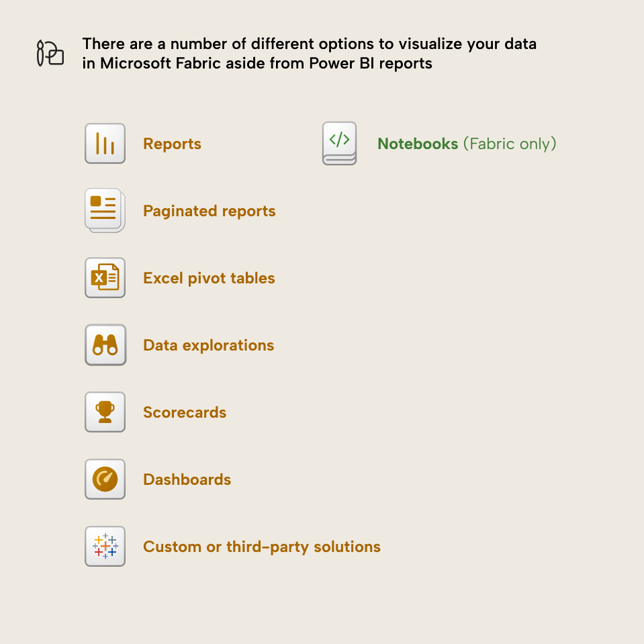Select the Scorecards trophy icon
The width and height of the screenshot is (644, 644).
click(x=105, y=412)
